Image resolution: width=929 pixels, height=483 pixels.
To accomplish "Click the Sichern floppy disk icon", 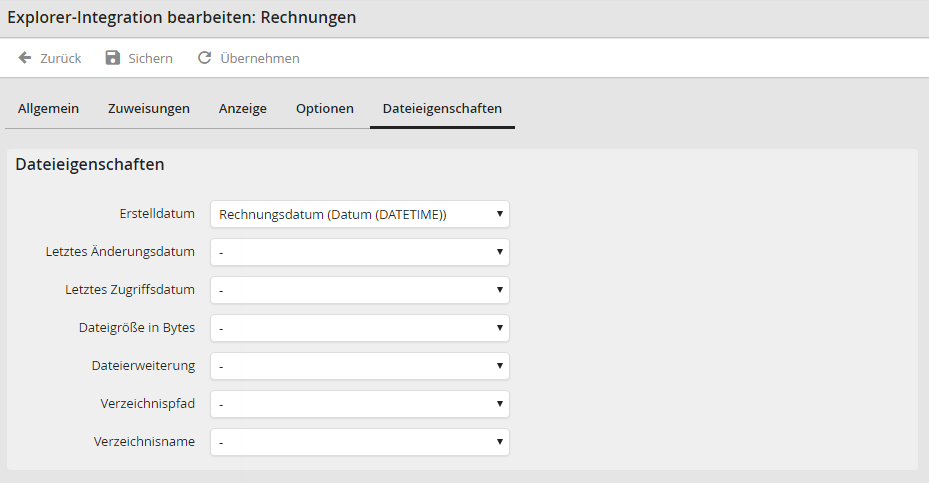I will click(x=113, y=58).
